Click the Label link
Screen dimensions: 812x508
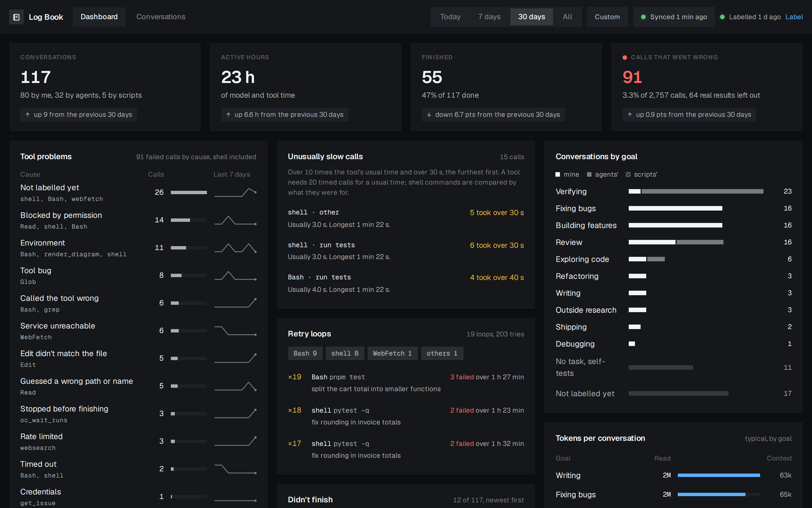(794, 17)
